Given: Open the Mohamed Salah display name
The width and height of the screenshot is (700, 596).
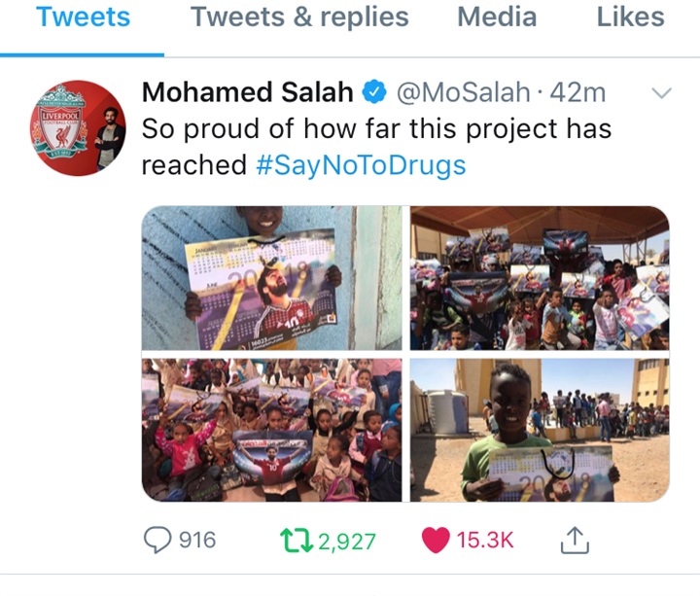Looking at the screenshot, I should pyautogui.click(x=248, y=92).
